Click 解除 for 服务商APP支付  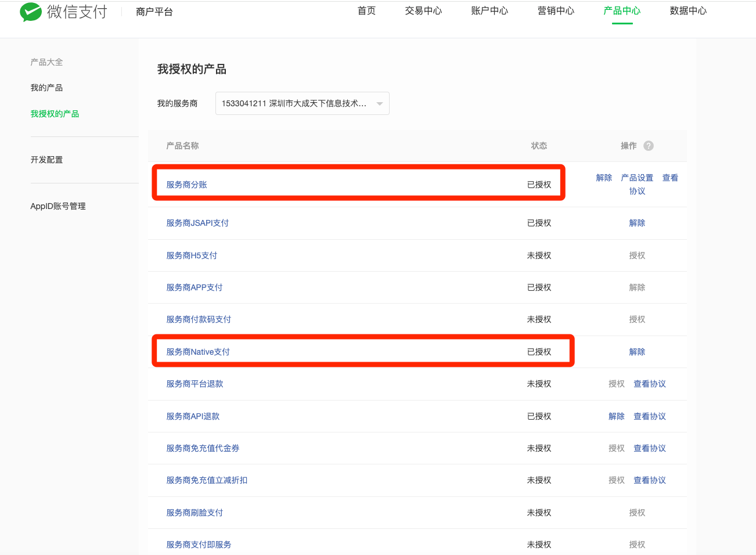coord(637,287)
